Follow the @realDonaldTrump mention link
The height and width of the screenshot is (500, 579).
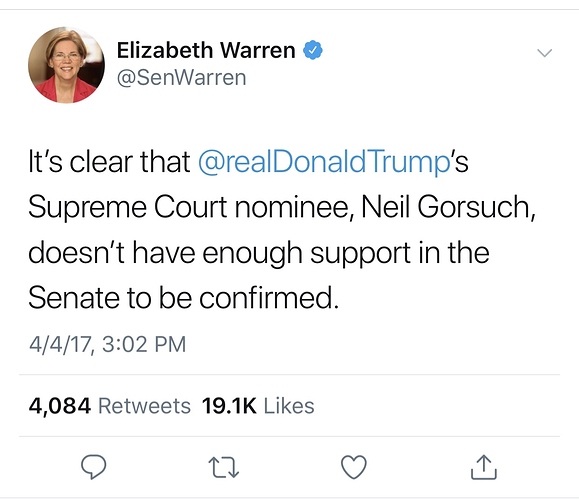(x=324, y=162)
